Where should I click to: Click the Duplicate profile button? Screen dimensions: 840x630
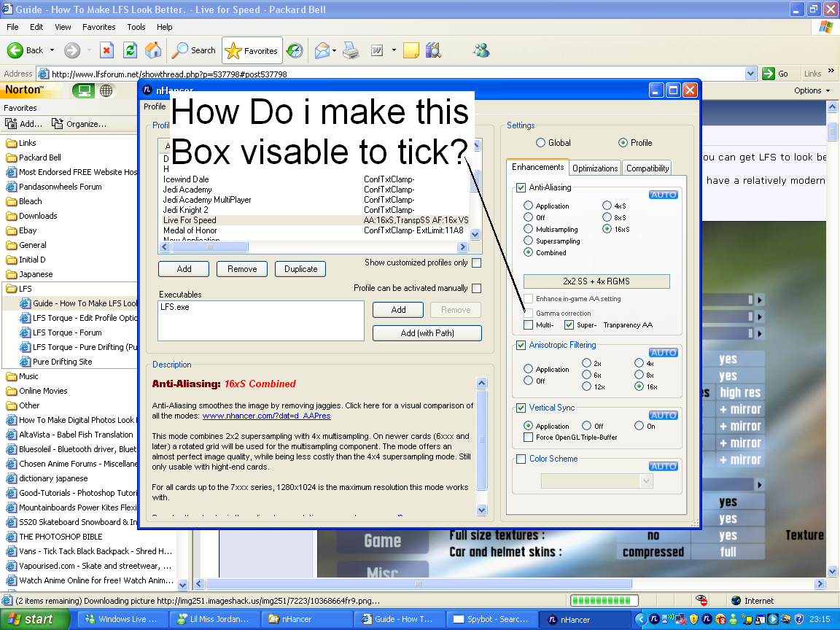pos(300,269)
